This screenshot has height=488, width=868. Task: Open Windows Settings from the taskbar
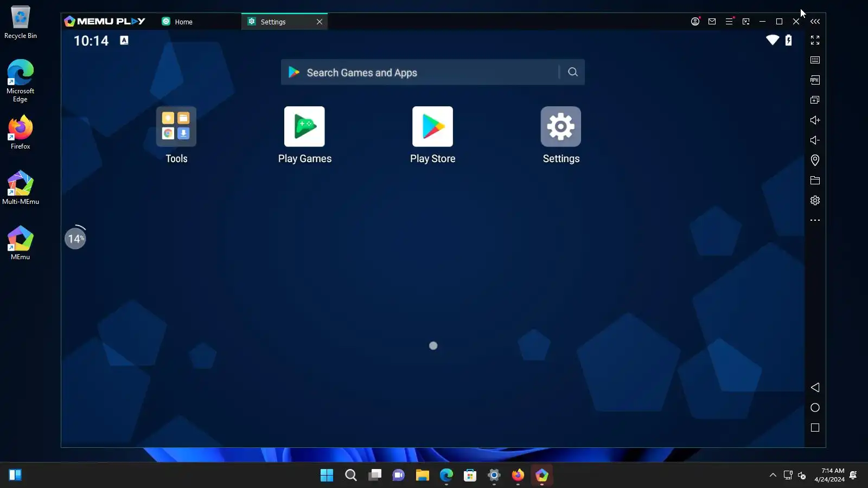494,476
